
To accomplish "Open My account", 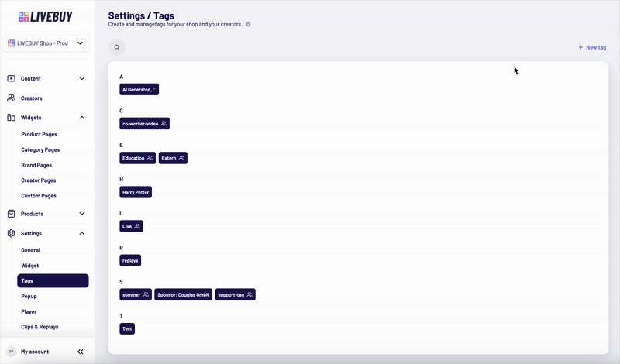I will [x=35, y=352].
